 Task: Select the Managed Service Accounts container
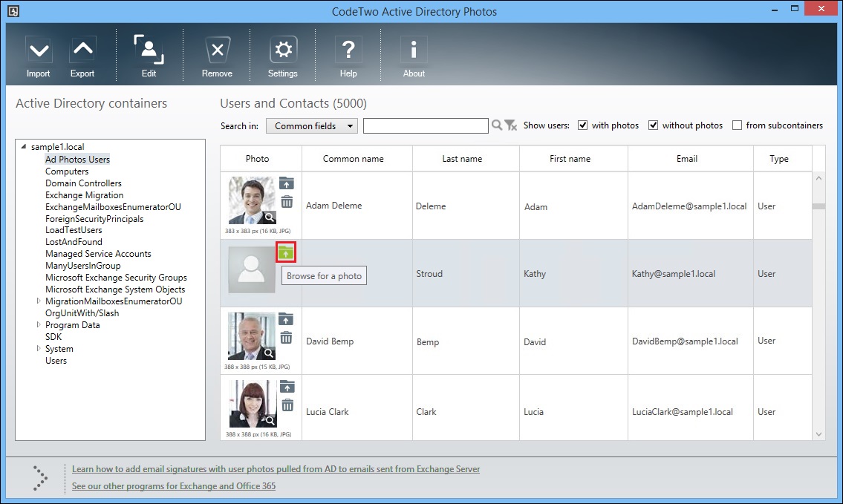pyautogui.click(x=98, y=254)
